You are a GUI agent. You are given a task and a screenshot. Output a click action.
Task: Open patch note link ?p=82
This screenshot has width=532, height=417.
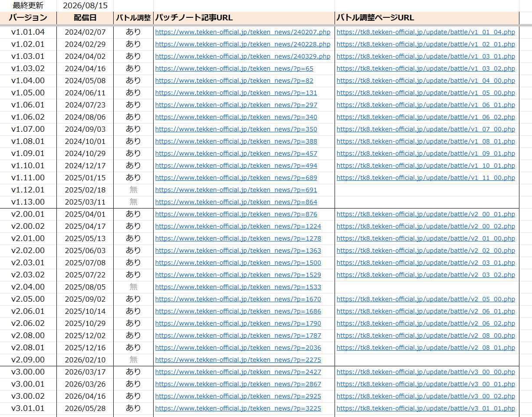[x=234, y=81]
